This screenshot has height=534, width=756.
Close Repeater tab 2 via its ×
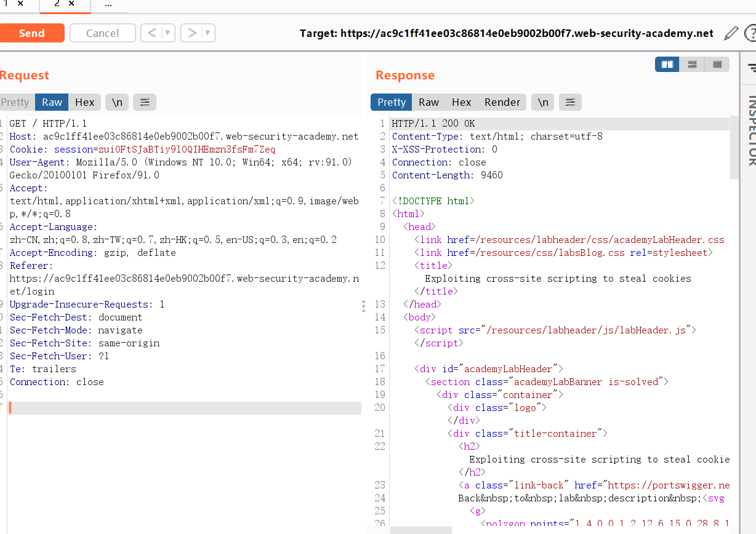71,4
